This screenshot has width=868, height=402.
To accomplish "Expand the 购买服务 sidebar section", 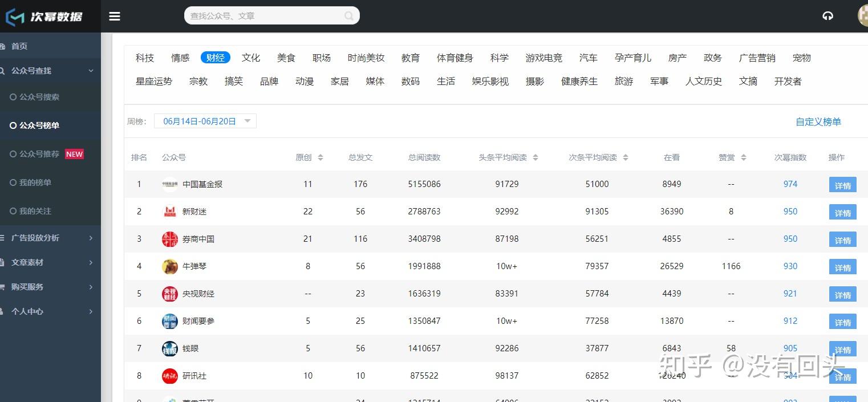I will (x=50, y=287).
